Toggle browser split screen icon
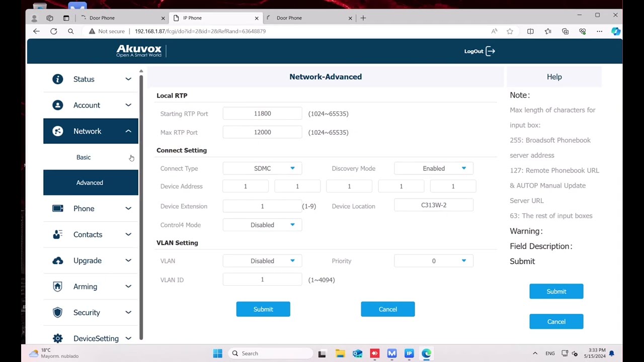644x362 pixels. tap(530, 31)
